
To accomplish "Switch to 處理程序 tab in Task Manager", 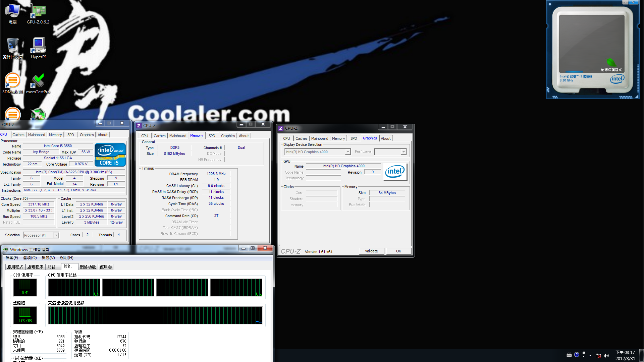I will pos(36,267).
